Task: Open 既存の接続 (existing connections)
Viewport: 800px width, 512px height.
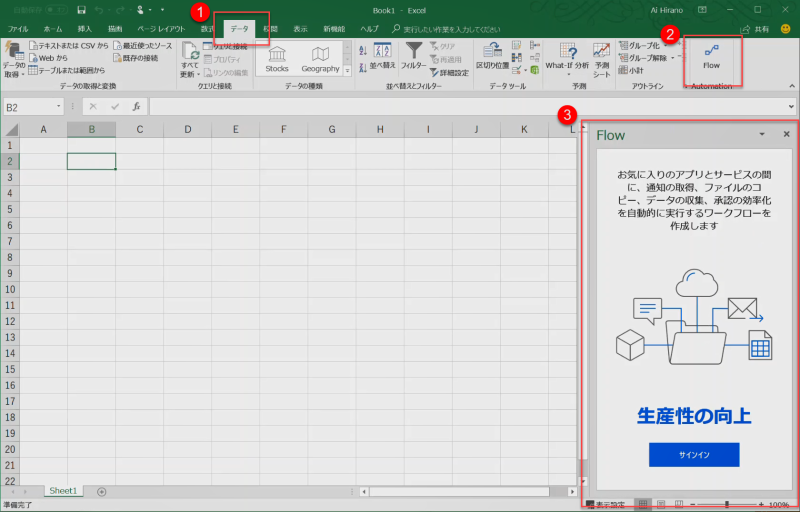Action: point(136,58)
